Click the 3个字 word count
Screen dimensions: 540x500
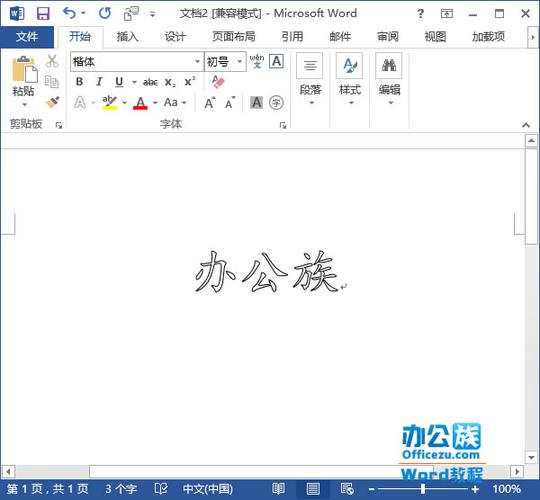[x=121, y=489]
